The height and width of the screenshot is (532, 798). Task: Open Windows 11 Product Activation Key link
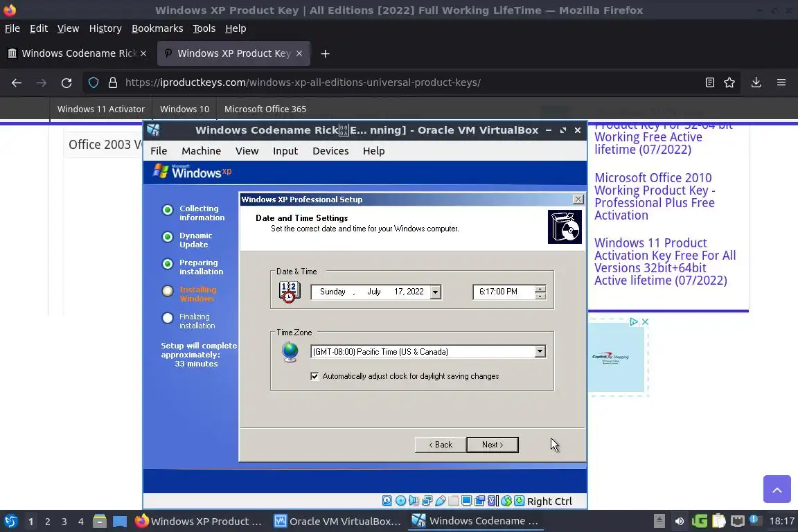tap(665, 262)
